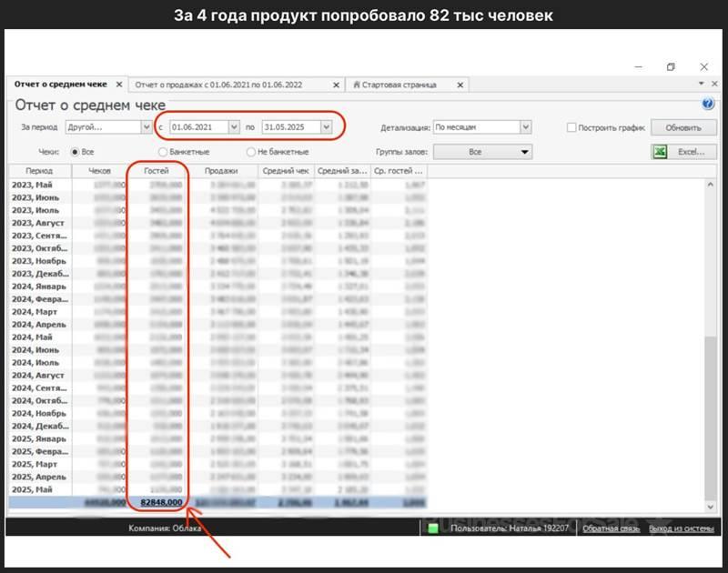Open the 'Группы залов' dropdown
728x573 pixels.
coord(524,152)
